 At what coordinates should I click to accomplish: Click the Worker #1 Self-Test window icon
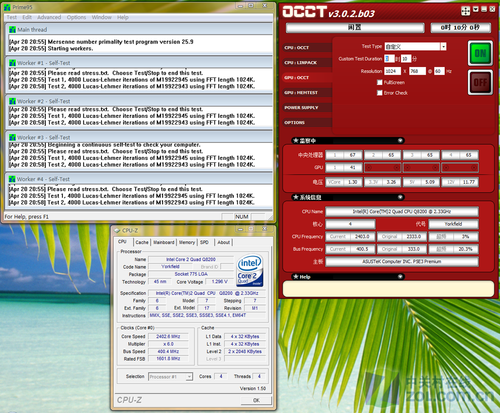pyautogui.click(x=13, y=63)
